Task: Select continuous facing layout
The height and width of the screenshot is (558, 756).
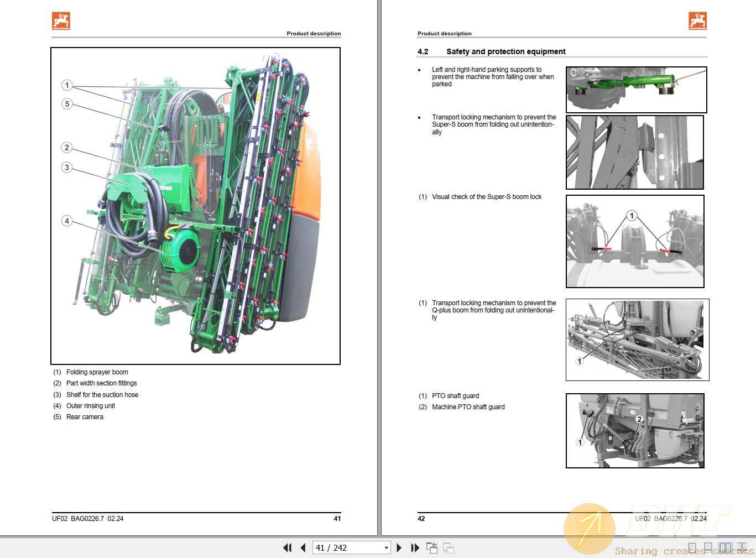Action: click(742, 547)
